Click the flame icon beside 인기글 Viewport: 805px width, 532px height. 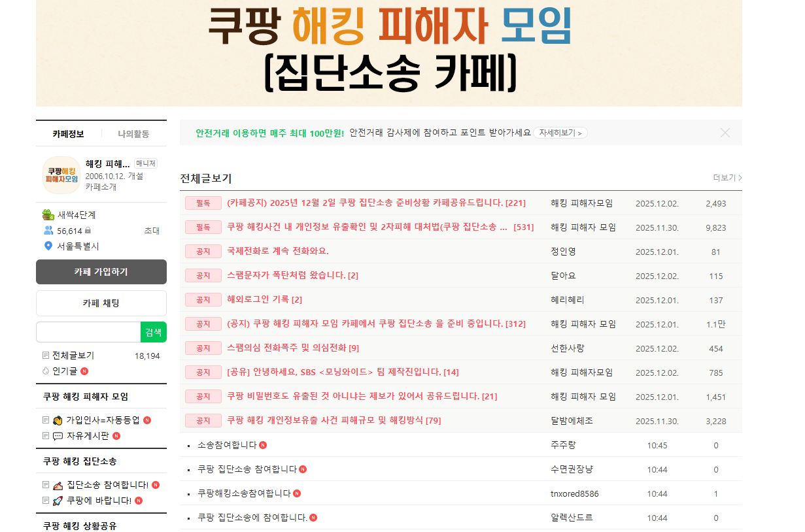point(46,371)
